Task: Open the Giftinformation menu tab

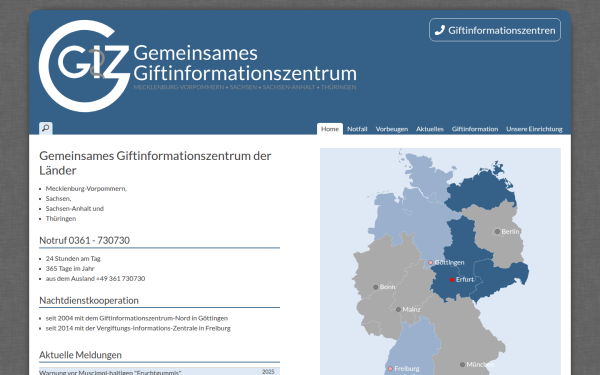Action: click(475, 129)
